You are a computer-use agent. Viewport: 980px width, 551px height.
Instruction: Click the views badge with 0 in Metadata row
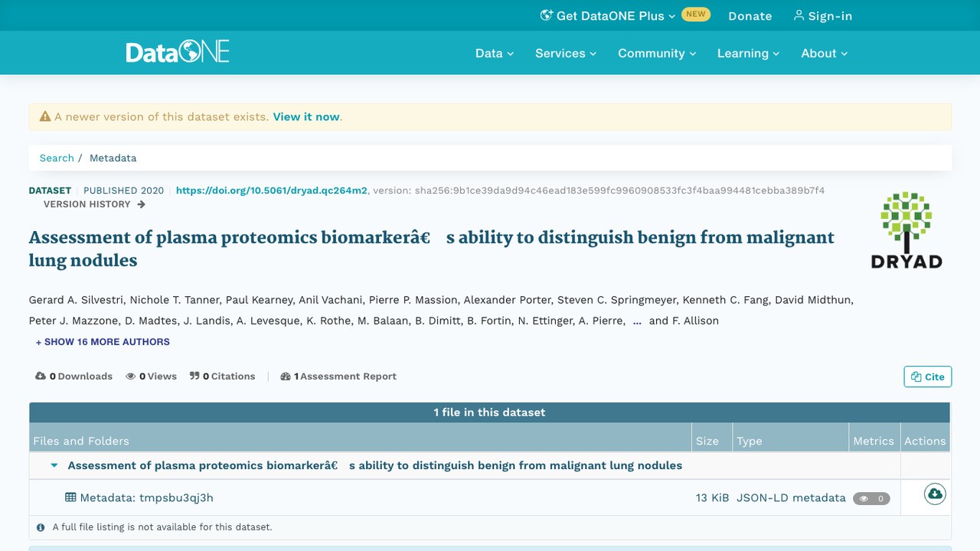pyautogui.click(x=871, y=498)
